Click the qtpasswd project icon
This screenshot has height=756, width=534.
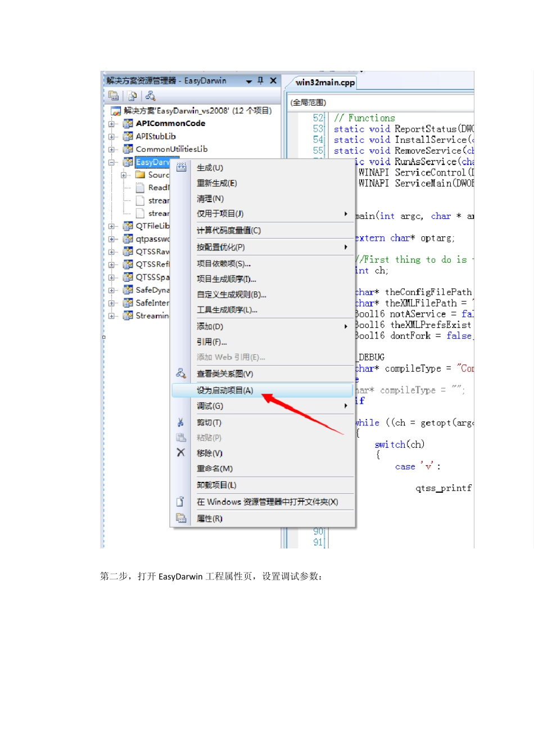tap(128, 238)
